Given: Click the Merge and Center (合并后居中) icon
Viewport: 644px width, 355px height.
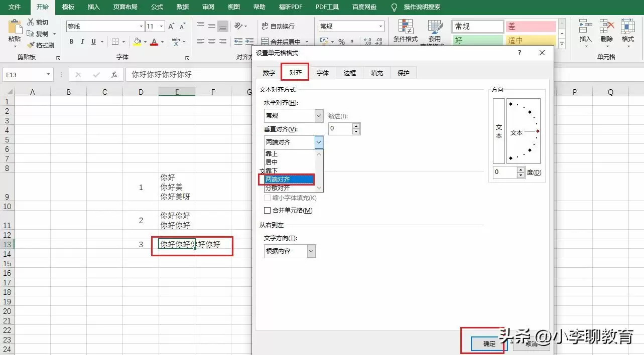Looking at the screenshot, I should tap(265, 41).
